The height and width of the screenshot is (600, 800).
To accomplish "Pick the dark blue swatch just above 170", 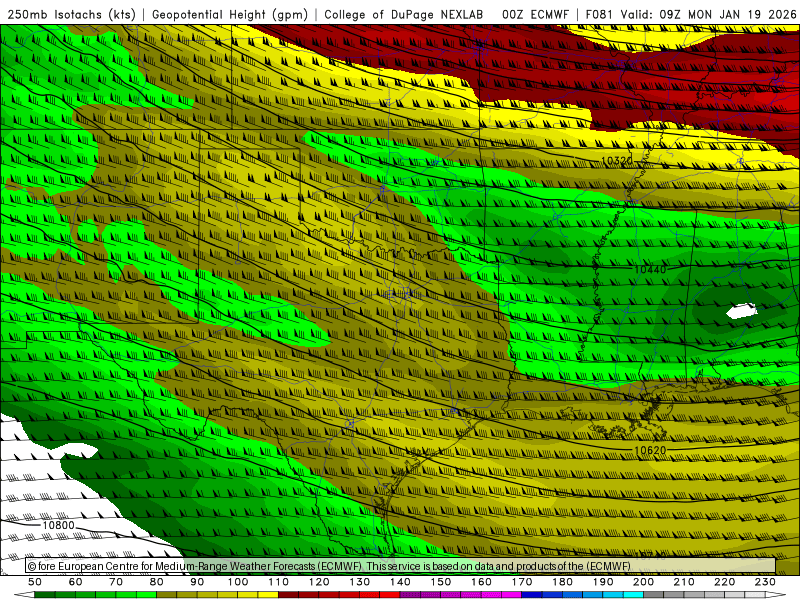I will click(x=532, y=595).
